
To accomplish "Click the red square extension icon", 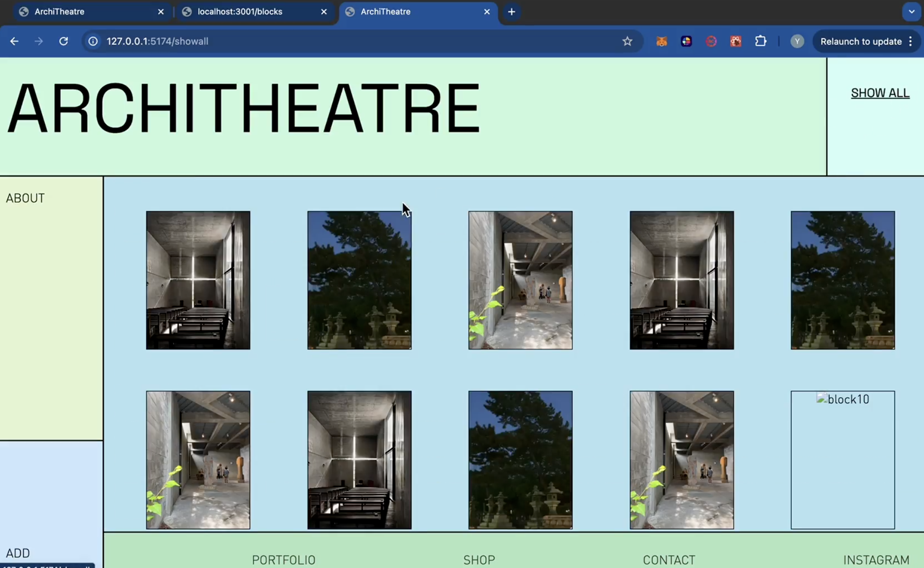I will tap(735, 42).
